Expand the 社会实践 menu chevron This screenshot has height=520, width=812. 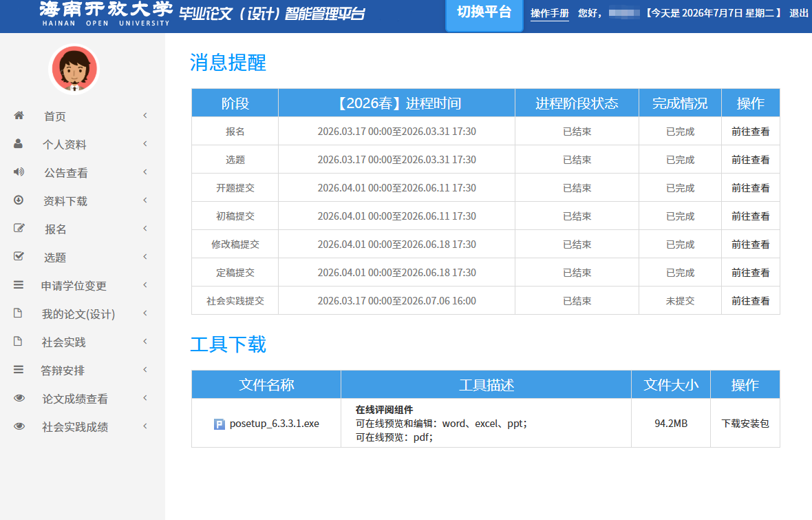coord(145,341)
